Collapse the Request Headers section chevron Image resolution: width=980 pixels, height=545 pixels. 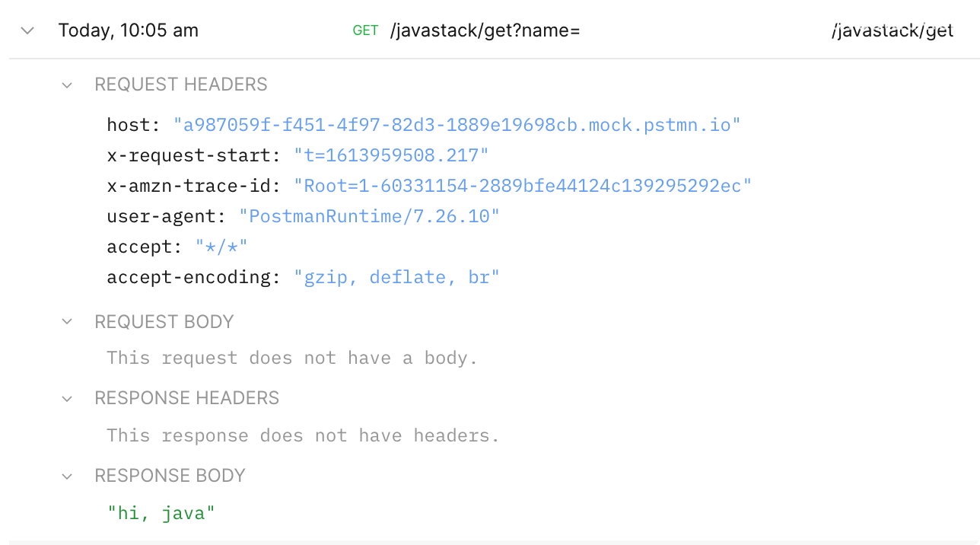tap(67, 84)
